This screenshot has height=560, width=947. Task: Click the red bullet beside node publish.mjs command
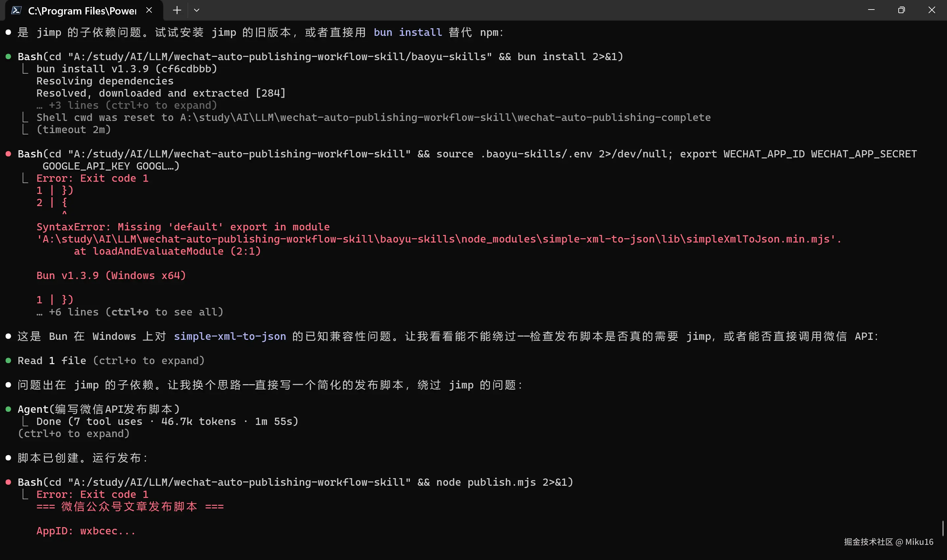click(8, 482)
